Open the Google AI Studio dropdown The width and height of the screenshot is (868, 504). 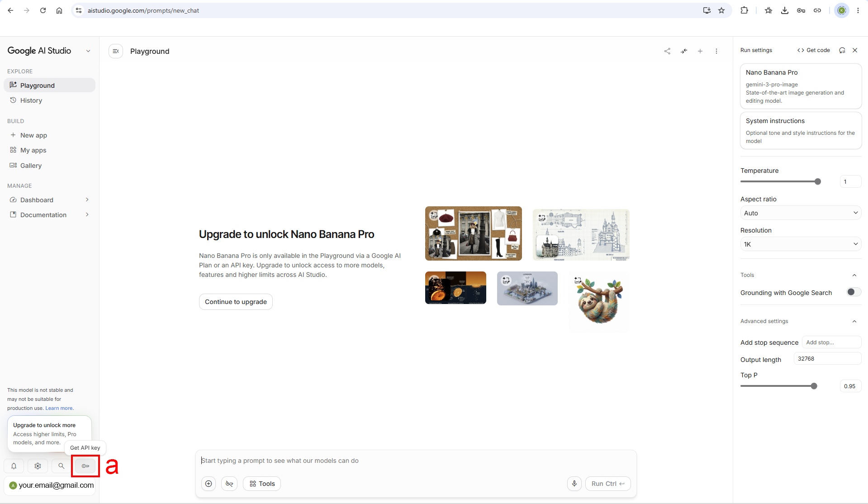[x=88, y=51]
